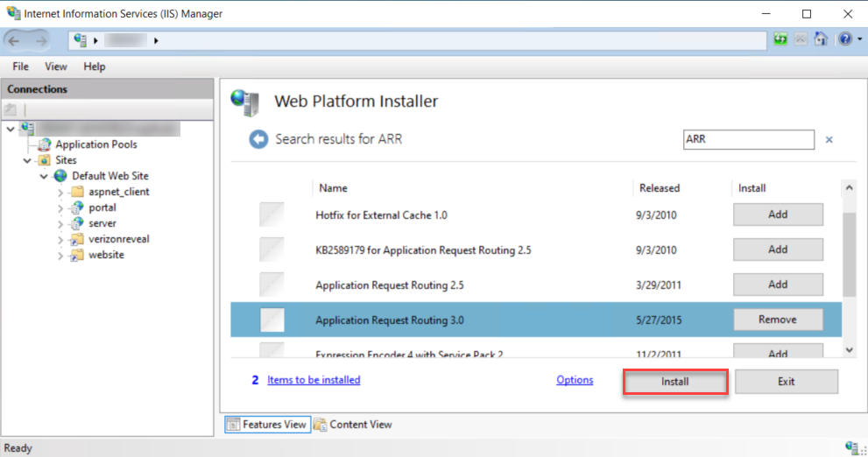Click the Exit button
This screenshot has height=457, width=868.
[x=786, y=382]
